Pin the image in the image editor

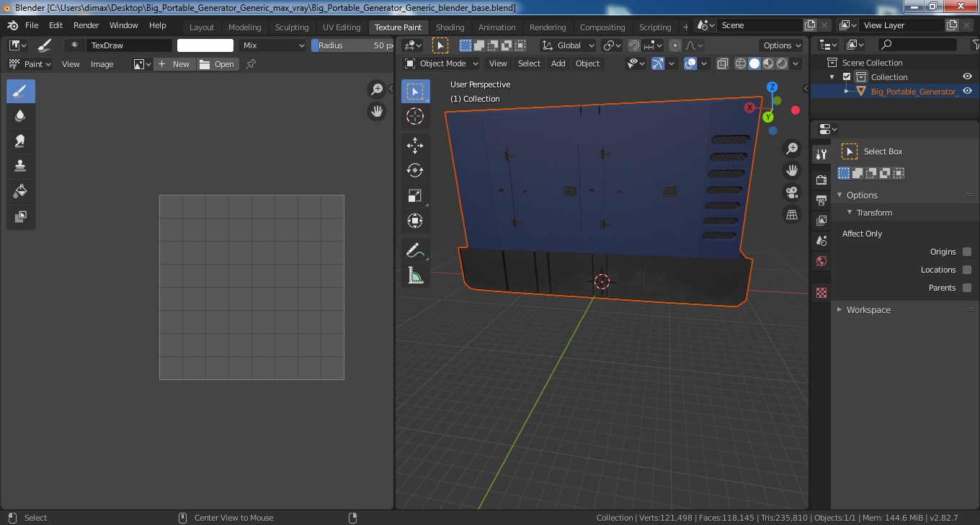251,64
